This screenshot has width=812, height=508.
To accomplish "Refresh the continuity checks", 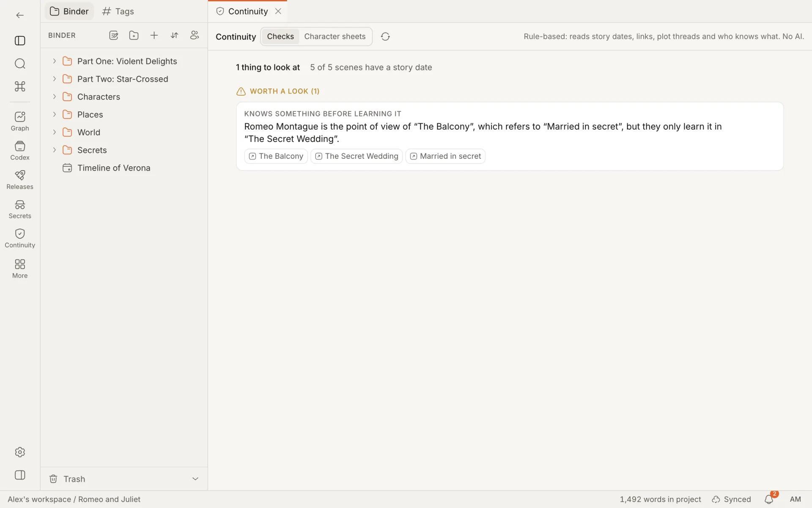I will [385, 36].
